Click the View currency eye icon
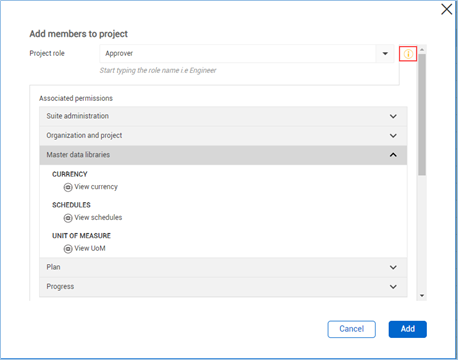The width and height of the screenshot is (458, 360). [68, 187]
